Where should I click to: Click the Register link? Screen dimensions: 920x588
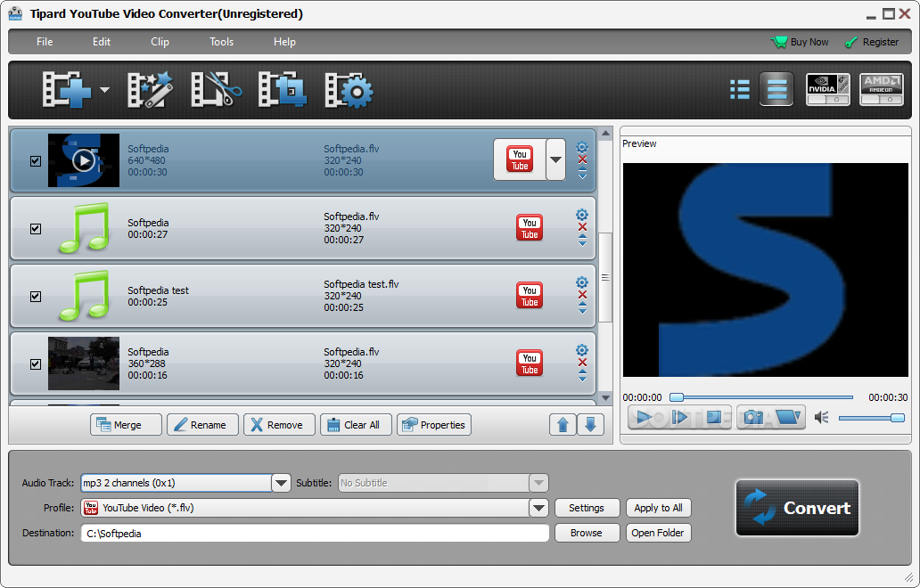pyautogui.click(x=871, y=42)
